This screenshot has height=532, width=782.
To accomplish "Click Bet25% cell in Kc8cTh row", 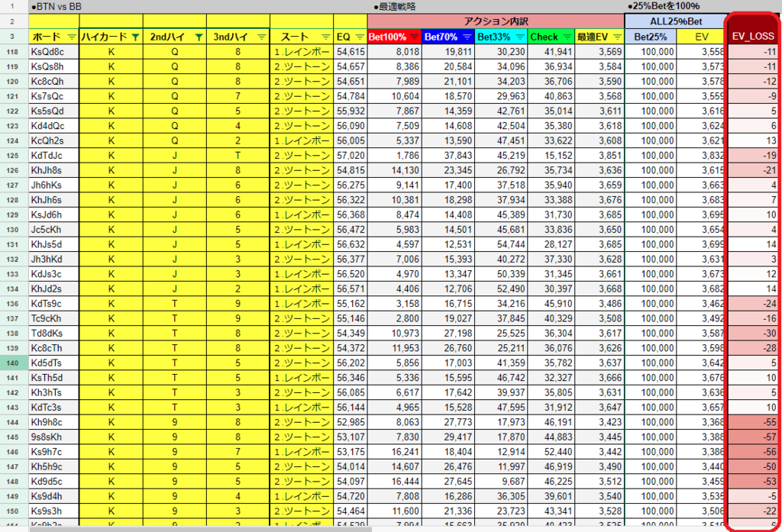I will (x=651, y=348).
